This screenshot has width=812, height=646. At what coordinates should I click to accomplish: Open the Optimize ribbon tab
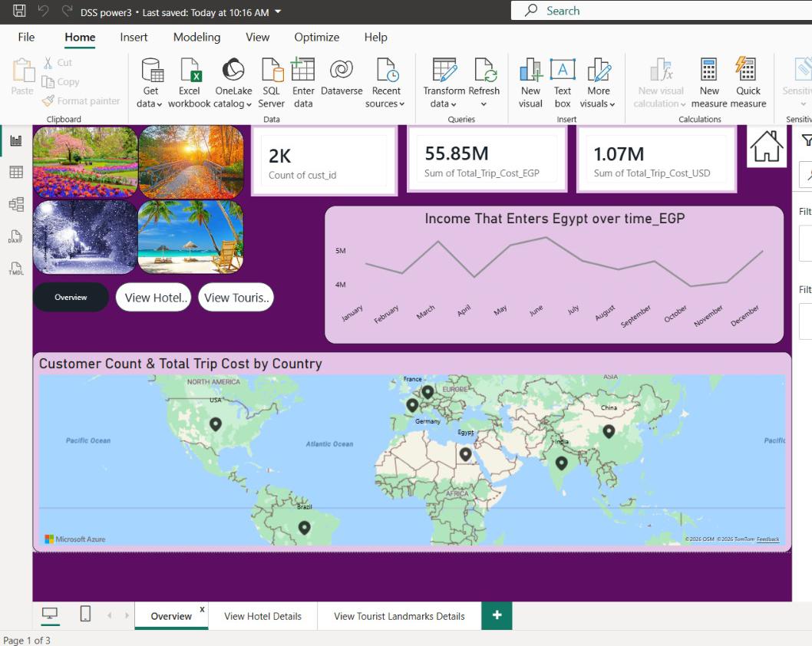coord(316,38)
